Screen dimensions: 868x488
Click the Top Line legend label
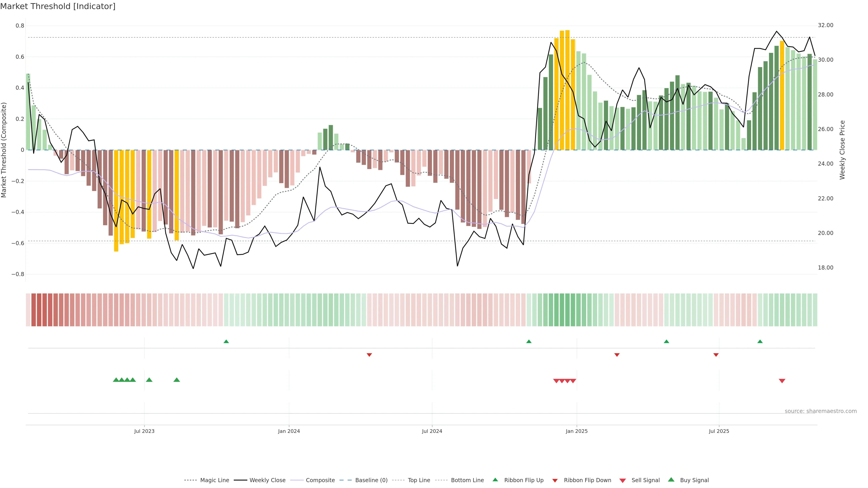(x=419, y=480)
